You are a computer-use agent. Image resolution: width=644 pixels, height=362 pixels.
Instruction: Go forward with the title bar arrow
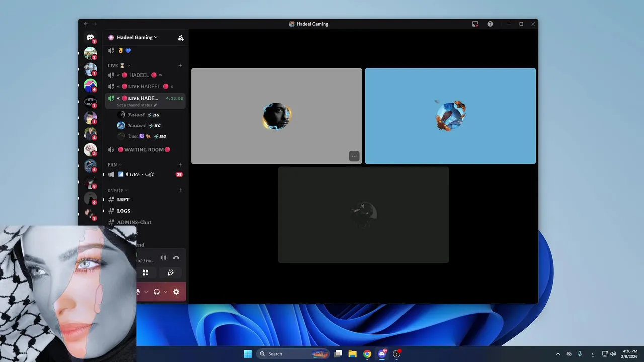click(94, 24)
